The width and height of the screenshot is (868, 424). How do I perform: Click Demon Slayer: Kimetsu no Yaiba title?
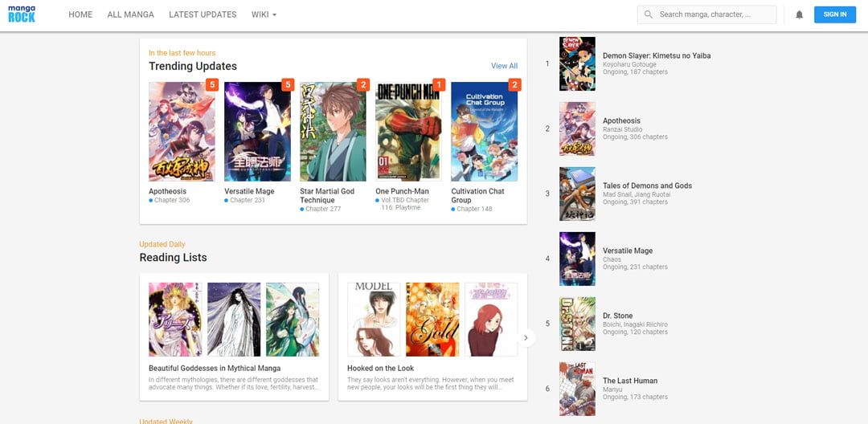pos(657,56)
